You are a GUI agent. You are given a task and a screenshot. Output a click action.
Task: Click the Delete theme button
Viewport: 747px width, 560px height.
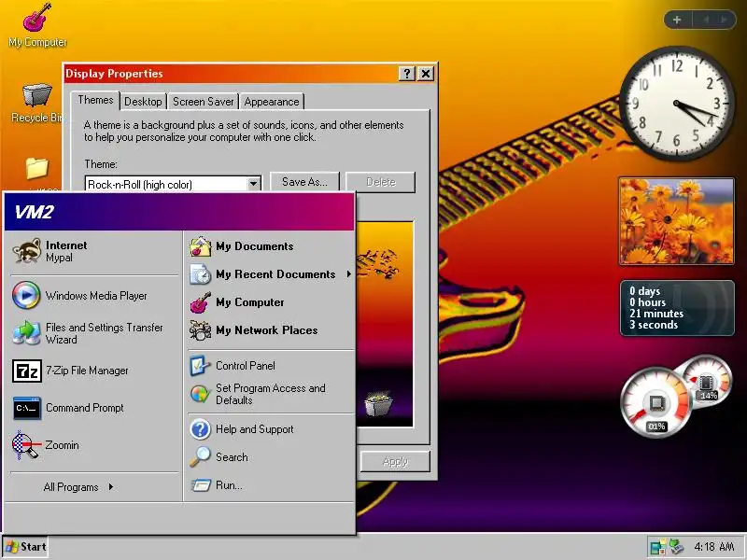(381, 182)
